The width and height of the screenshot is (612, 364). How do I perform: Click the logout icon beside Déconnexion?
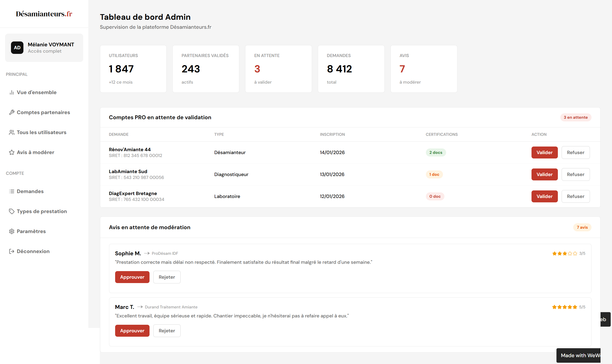[11, 251]
